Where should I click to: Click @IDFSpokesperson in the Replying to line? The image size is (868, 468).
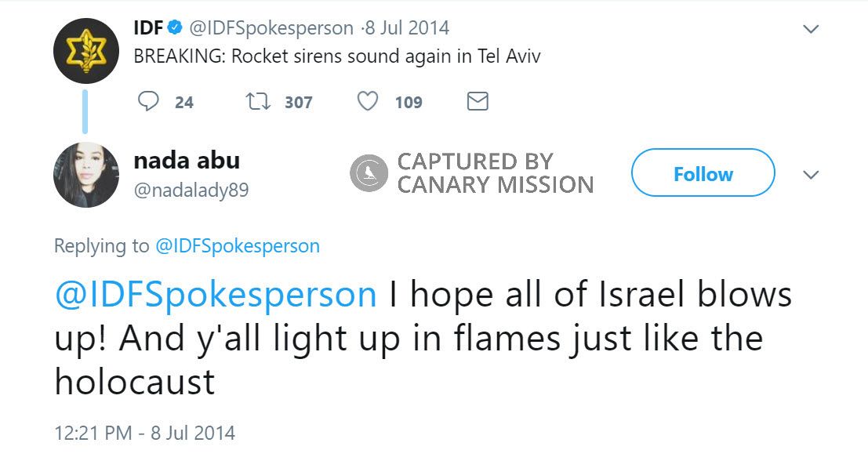(238, 245)
